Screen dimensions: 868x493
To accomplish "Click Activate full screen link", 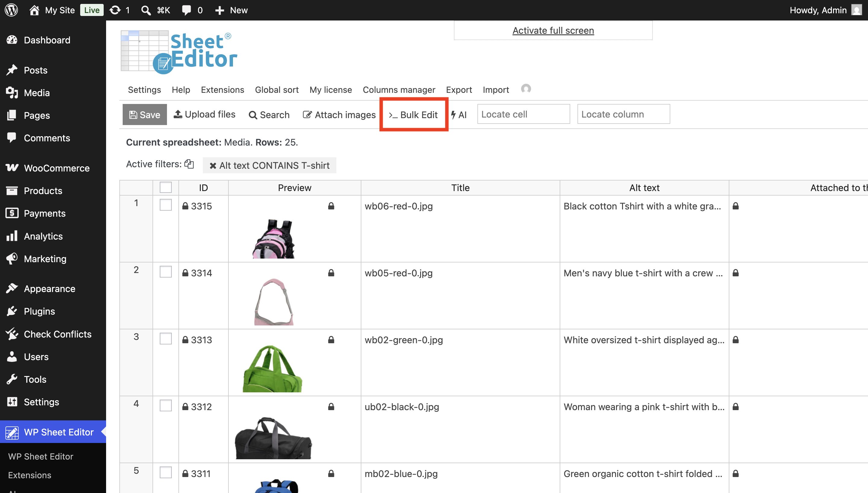I will pos(553,30).
